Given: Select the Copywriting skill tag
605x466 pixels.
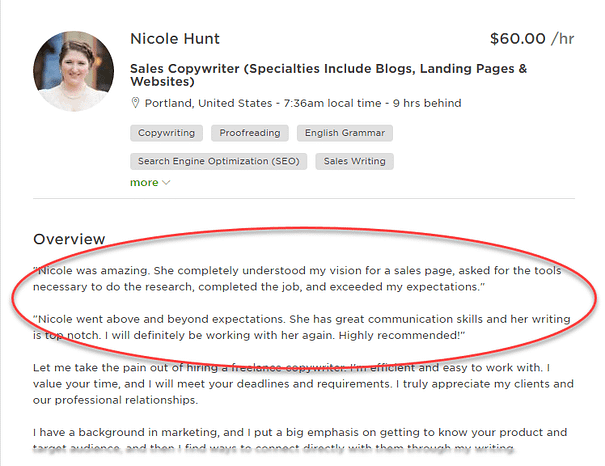Looking at the screenshot, I should (166, 132).
